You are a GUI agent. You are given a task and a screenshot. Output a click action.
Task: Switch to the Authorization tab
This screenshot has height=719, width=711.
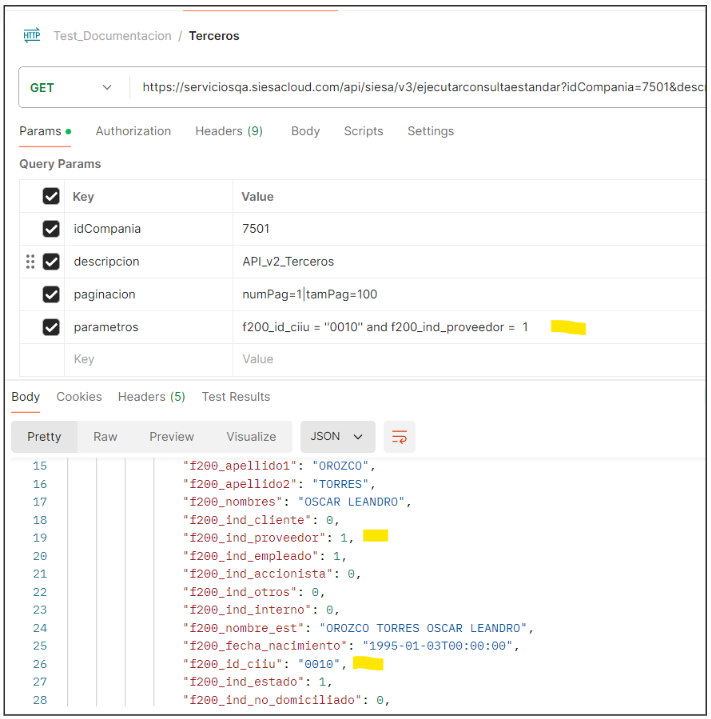click(x=133, y=131)
